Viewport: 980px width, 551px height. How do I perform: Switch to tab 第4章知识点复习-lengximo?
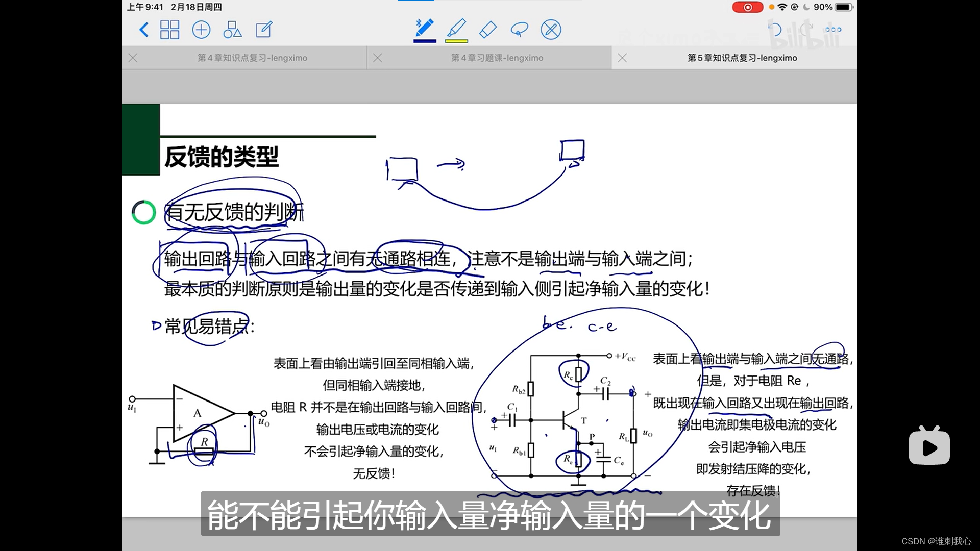(x=252, y=58)
